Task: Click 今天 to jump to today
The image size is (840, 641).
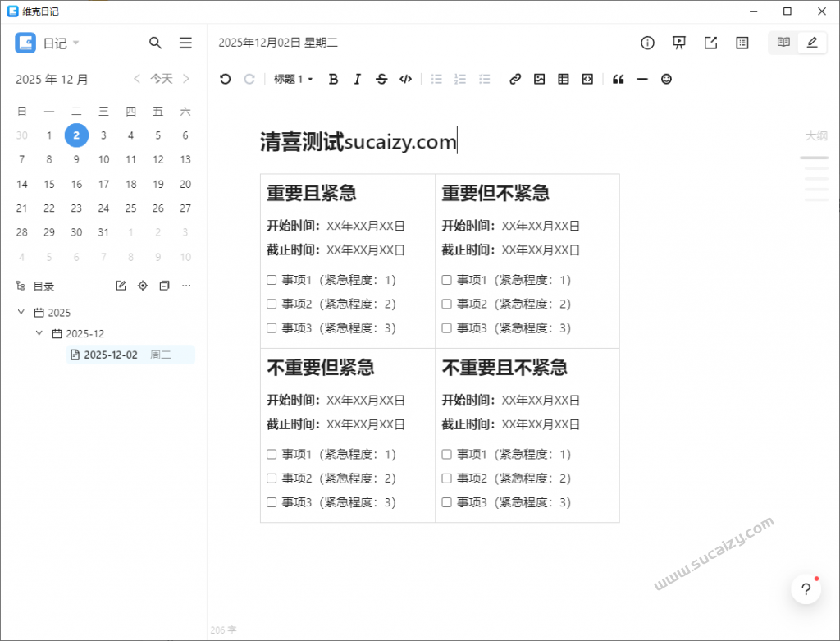Action: point(161,78)
